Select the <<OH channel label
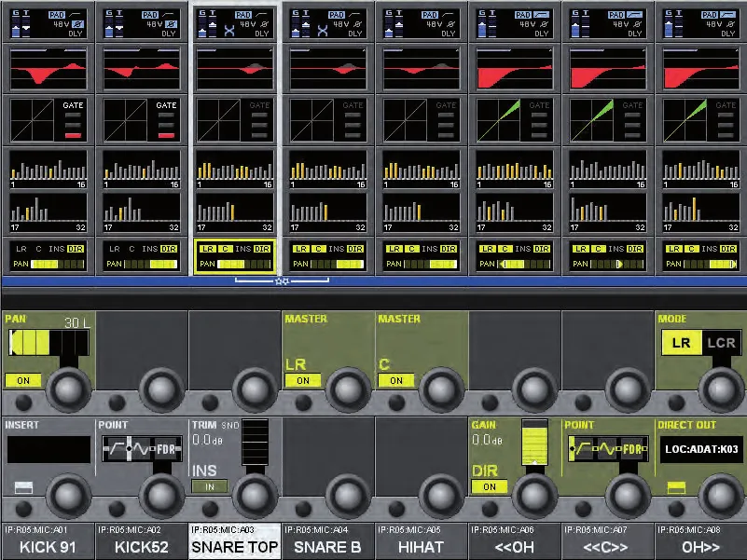The image size is (747, 560). [515, 542]
